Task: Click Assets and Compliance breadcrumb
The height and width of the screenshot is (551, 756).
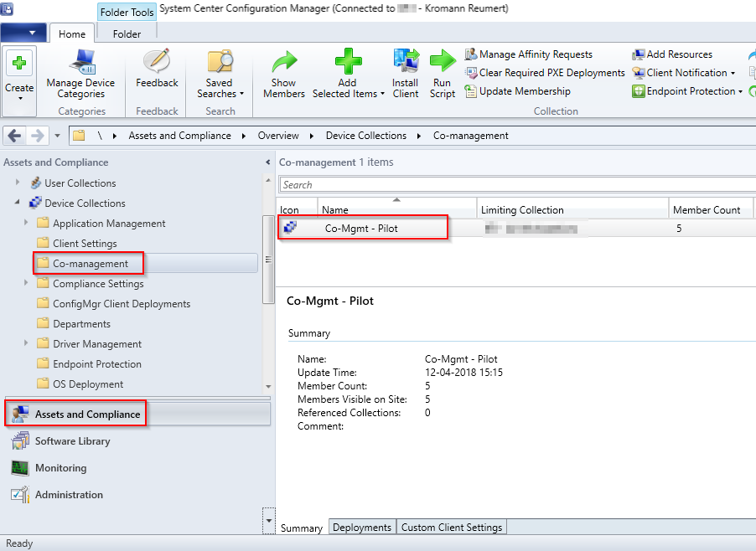Action: click(x=180, y=136)
